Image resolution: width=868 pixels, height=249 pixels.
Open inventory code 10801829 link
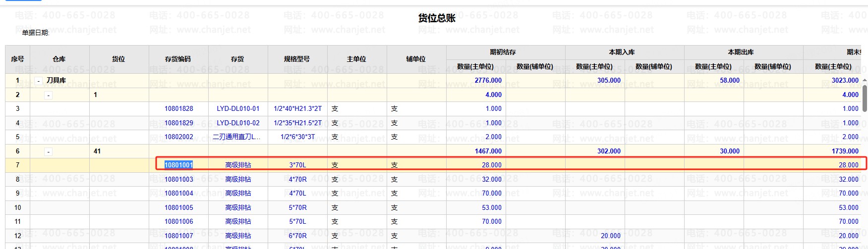[179, 123]
